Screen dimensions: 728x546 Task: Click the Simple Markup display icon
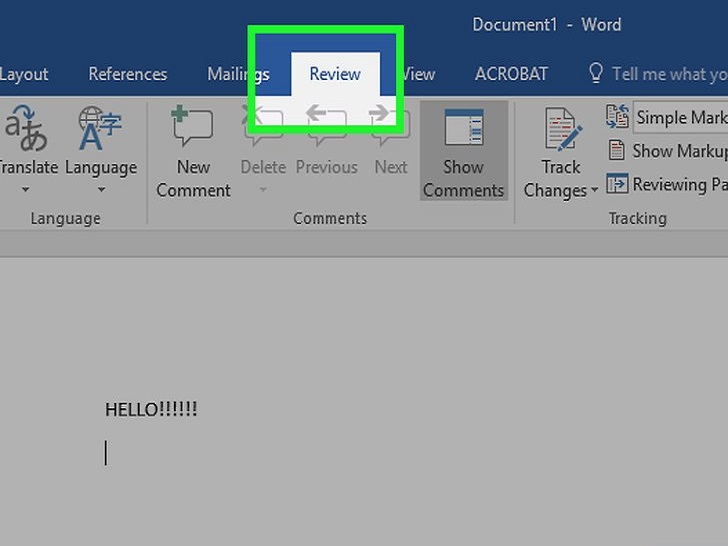pyautogui.click(x=618, y=117)
